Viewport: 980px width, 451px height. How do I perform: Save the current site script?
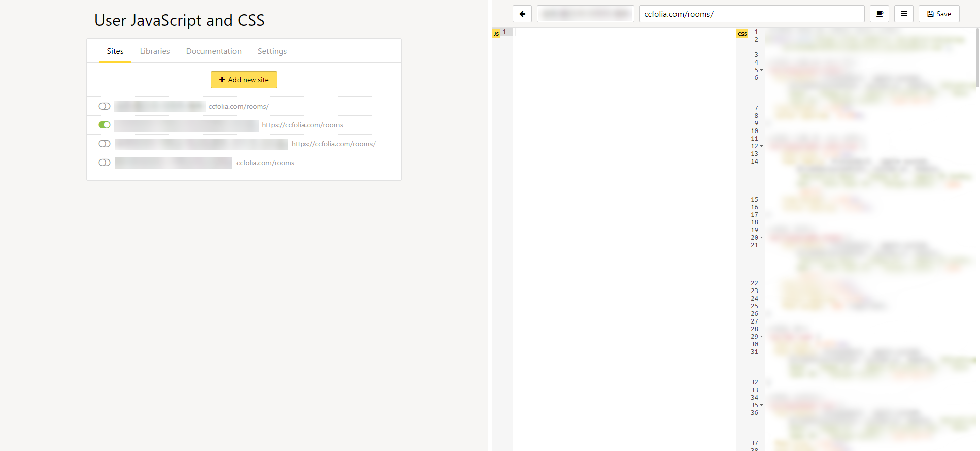tap(939, 14)
